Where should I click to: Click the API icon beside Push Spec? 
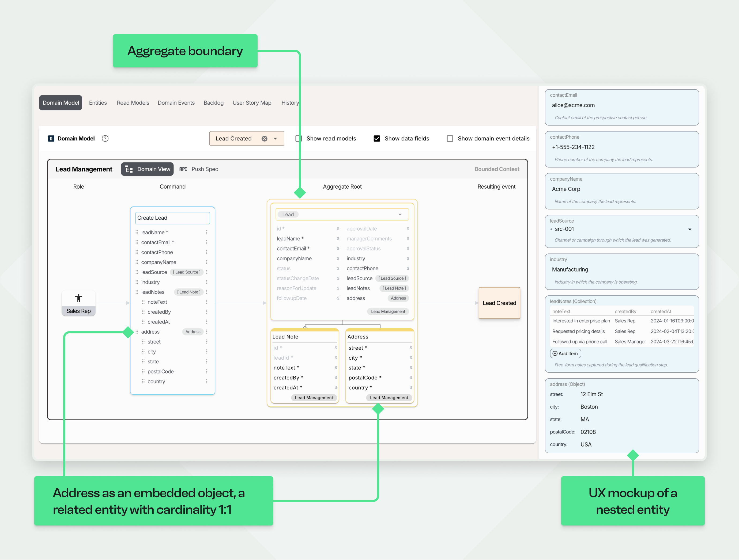click(x=183, y=169)
